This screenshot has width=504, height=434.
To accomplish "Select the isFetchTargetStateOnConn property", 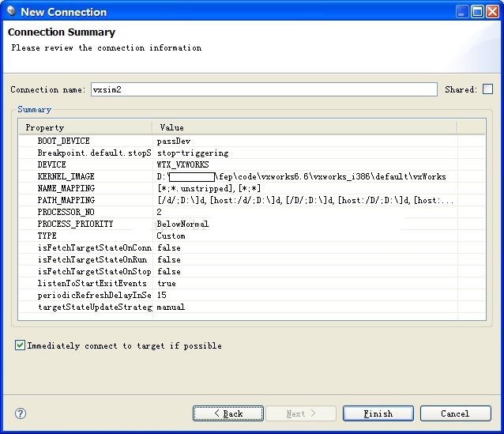I will (95, 247).
